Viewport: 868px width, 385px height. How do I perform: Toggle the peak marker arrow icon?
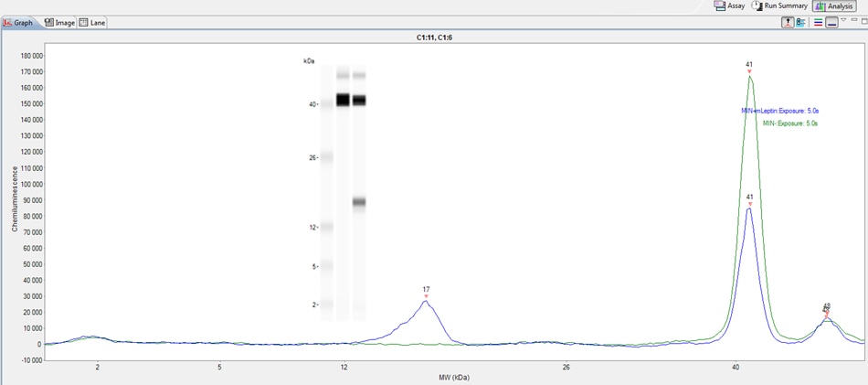(786, 22)
